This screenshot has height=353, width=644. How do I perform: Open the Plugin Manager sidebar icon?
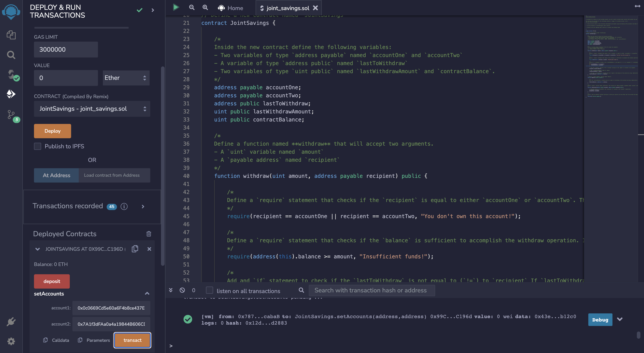(11, 321)
